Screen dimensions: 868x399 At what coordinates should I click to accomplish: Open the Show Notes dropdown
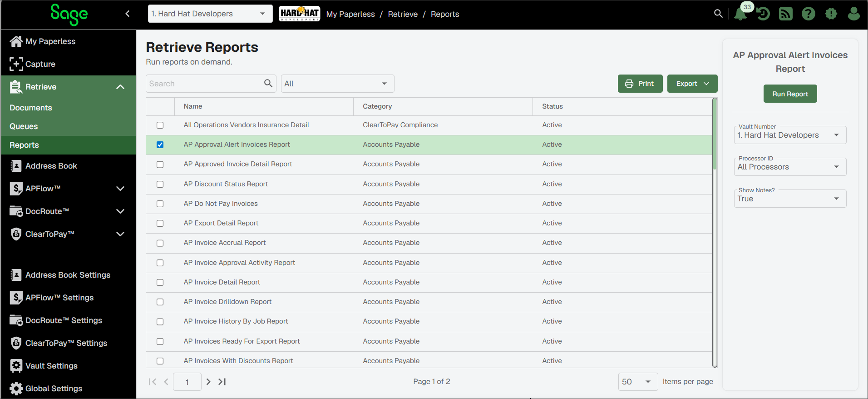pyautogui.click(x=790, y=199)
